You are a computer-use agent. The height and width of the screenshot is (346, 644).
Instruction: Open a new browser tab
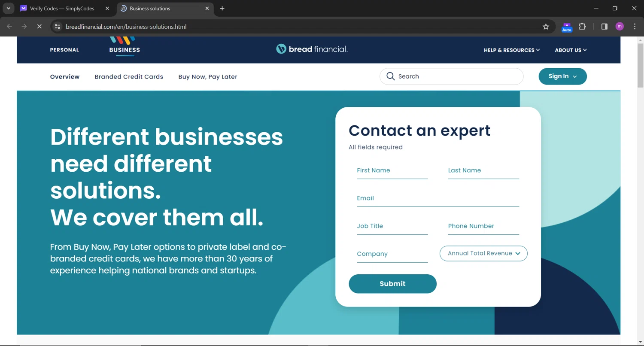[x=222, y=9]
